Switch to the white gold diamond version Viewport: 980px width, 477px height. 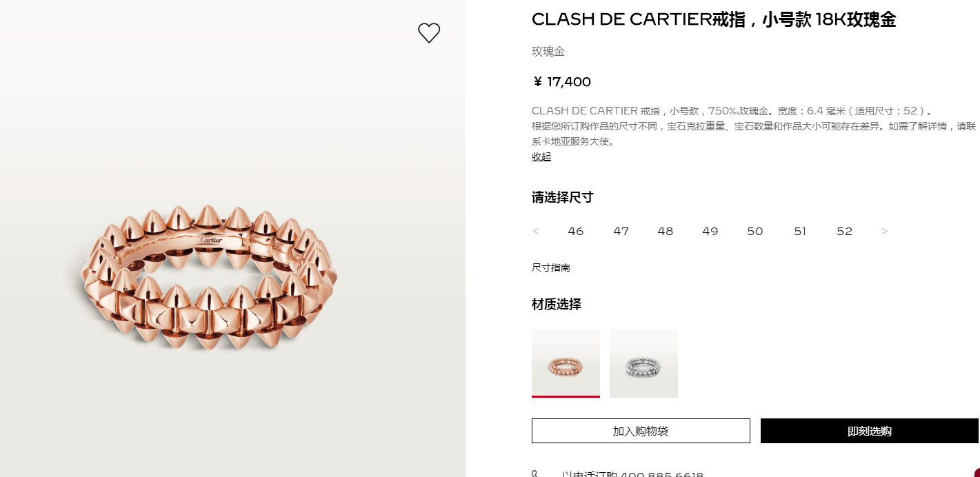[x=643, y=363]
